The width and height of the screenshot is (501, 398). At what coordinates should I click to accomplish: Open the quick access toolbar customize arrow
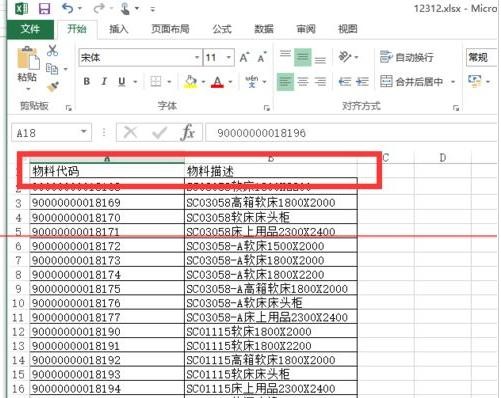[153, 9]
